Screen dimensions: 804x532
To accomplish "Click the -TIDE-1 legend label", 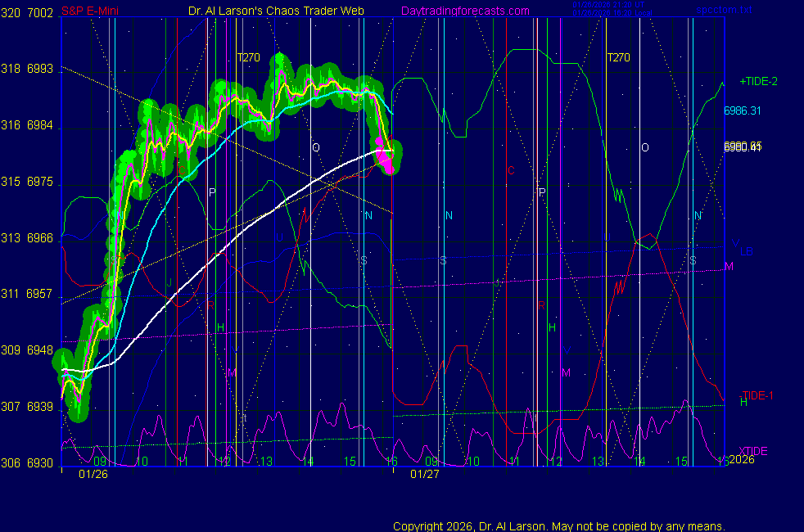I will click(757, 395).
